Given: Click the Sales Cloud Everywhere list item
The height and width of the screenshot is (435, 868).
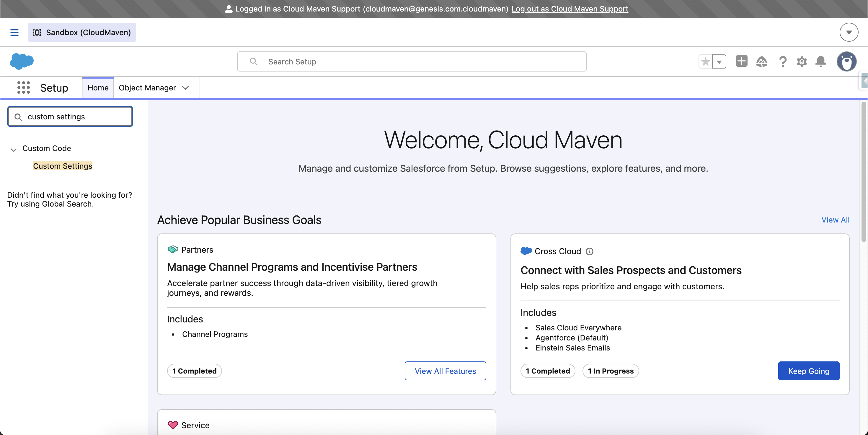Looking at the screenshot, I should coord(579,328).
